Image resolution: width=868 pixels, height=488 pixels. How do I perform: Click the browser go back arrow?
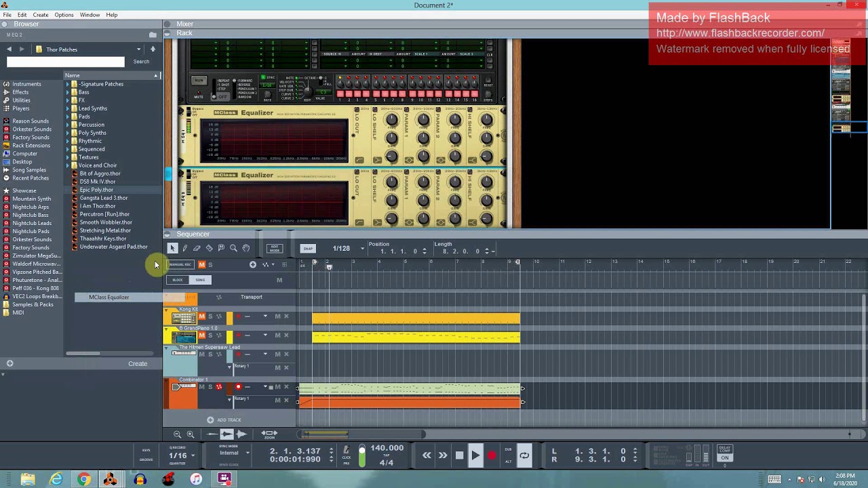[x=9, y=49]
